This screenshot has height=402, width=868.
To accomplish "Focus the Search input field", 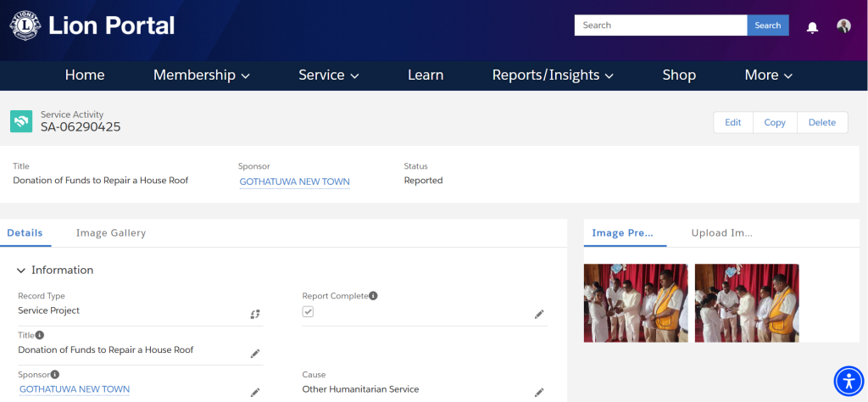I will tap(661, 25).
